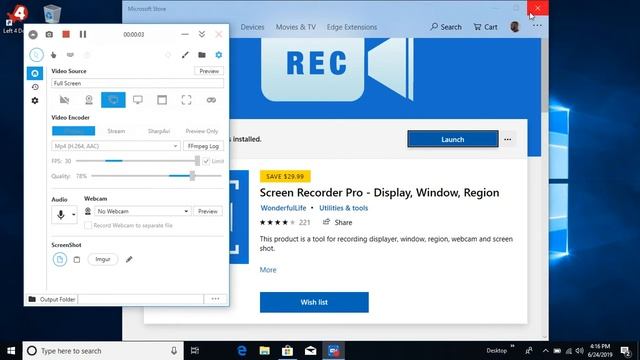Click Preview button beside Video Source
This screenshot has height=360, width=640.
(209, 71)
